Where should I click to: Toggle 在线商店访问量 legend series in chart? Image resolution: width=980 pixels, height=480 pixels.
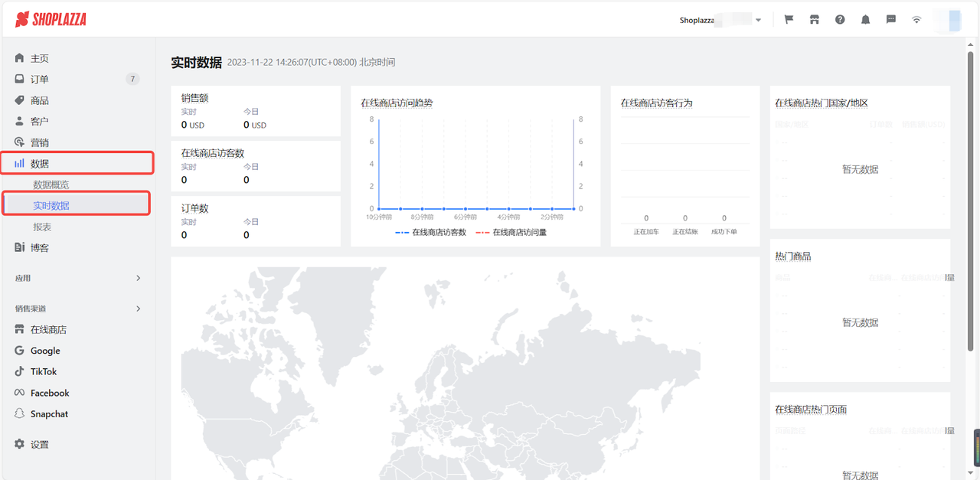tap(511, 232)
